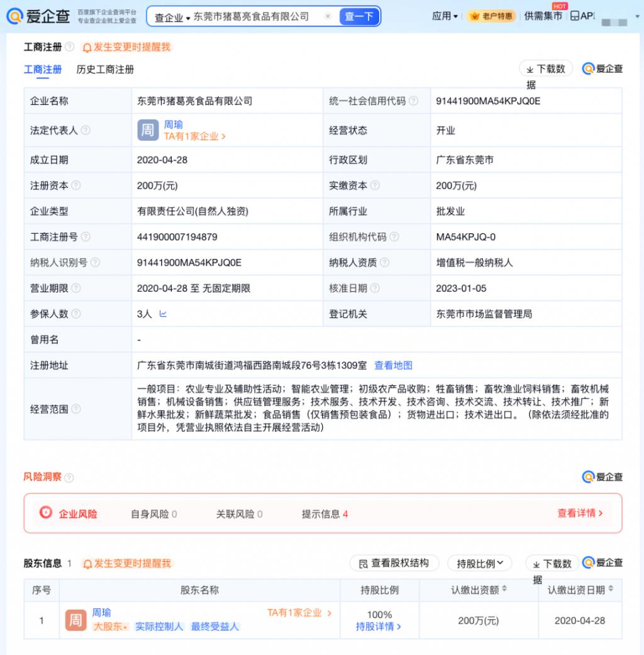Click the 查一下 search button
644x655 pixels.
point(359,16)
